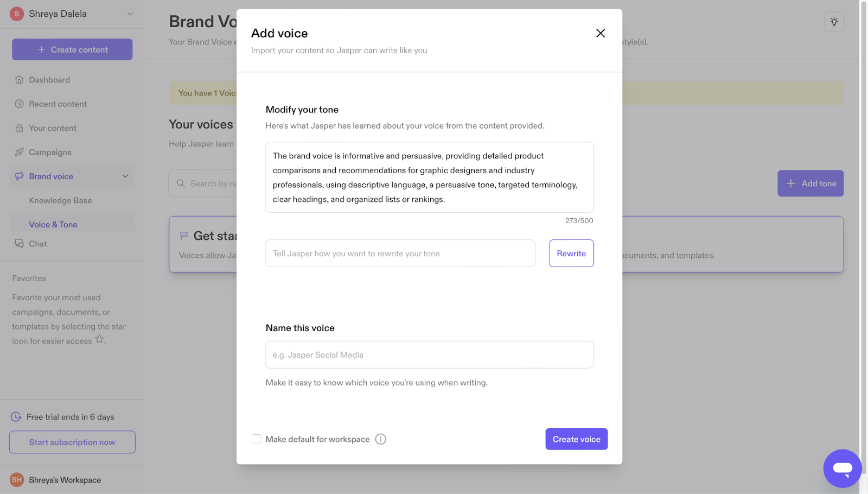Click the info icon beside Make default
This screenshot has height=494, width=868.
click(381, 439)
